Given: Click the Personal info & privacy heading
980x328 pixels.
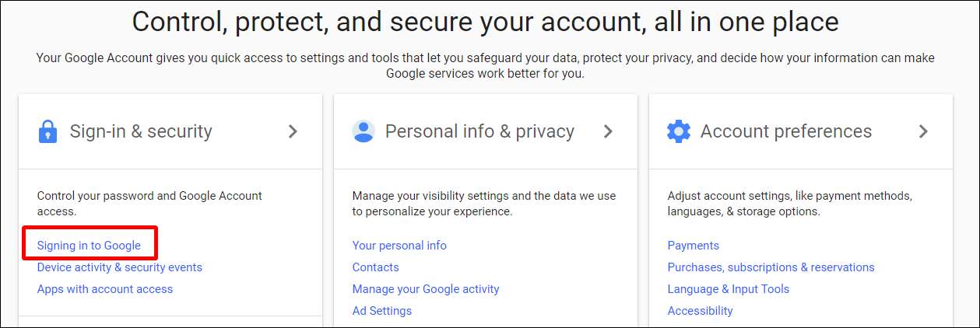Looking at the screenshot, I should point(479,131).
